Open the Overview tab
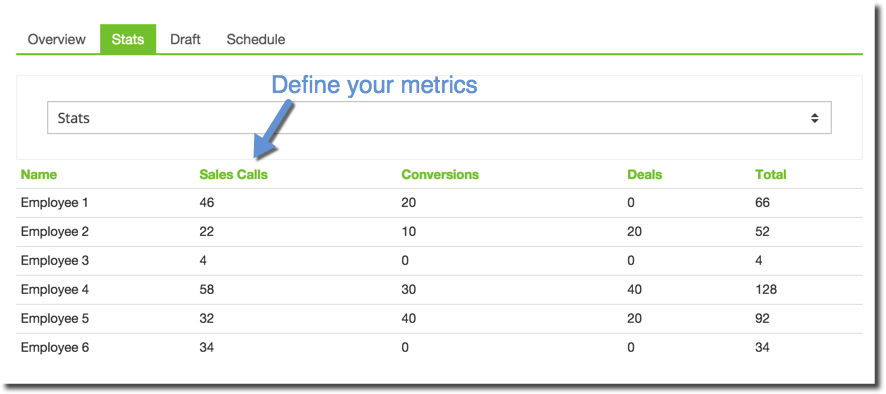 [x=57, y=40]
